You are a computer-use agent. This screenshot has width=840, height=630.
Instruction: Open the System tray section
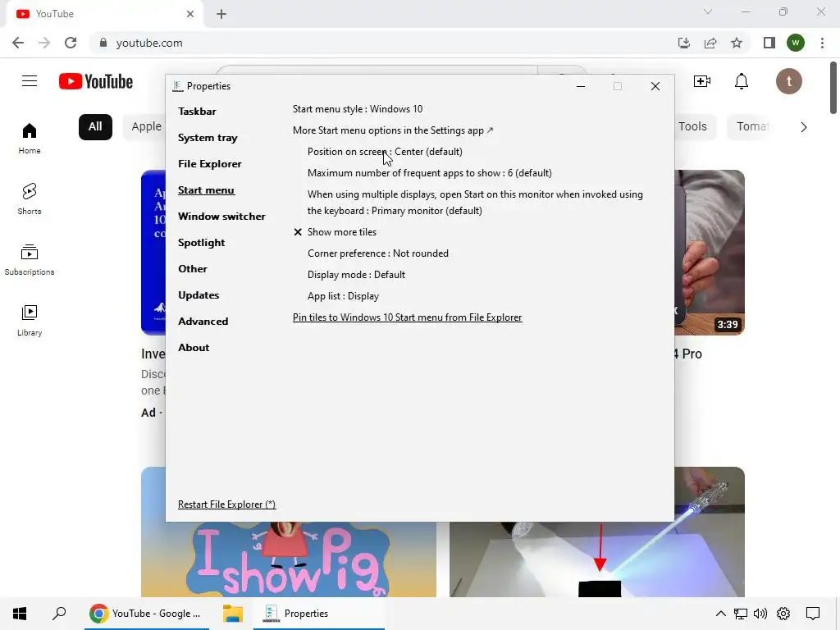pyautogui.click(x=208, y=138)
